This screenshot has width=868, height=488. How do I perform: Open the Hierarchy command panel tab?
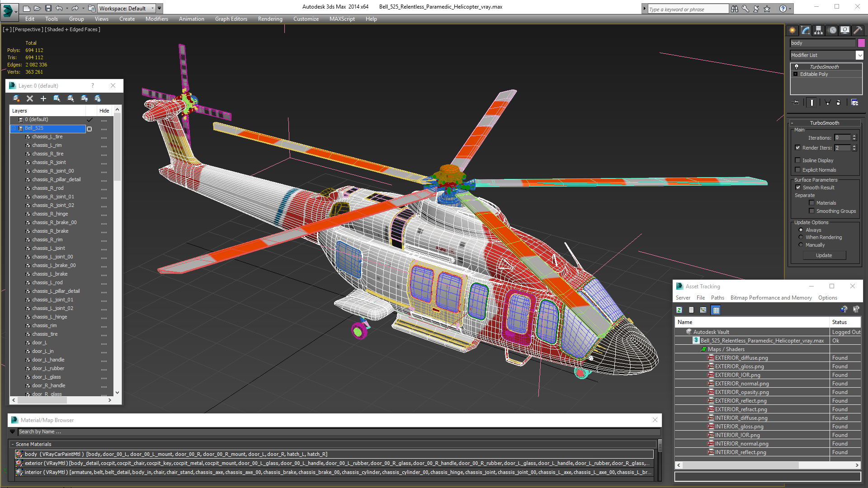pyautogui.click(x=819, y=30)
